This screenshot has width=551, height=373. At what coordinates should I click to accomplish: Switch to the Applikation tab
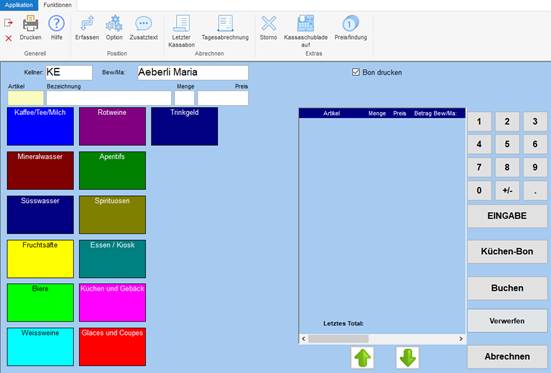tap(19, 5)
